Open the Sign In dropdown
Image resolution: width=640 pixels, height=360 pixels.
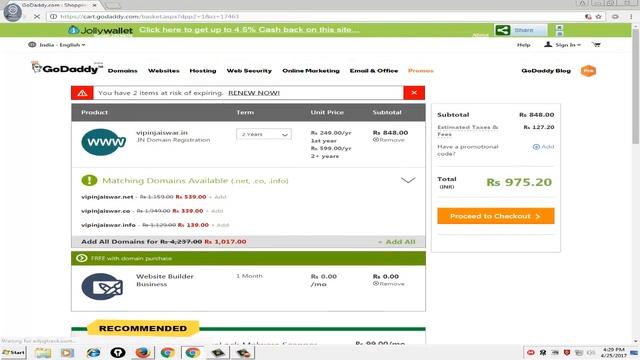(562, 45)
